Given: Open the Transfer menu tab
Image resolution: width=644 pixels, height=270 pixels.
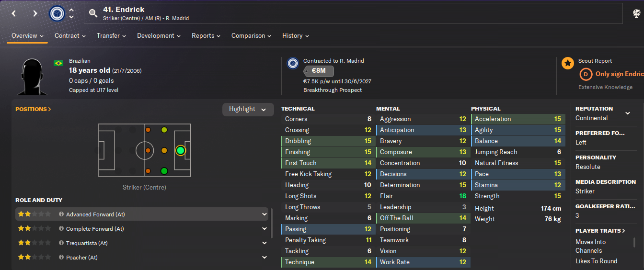Looking at the screenshot, I should 111,36.
